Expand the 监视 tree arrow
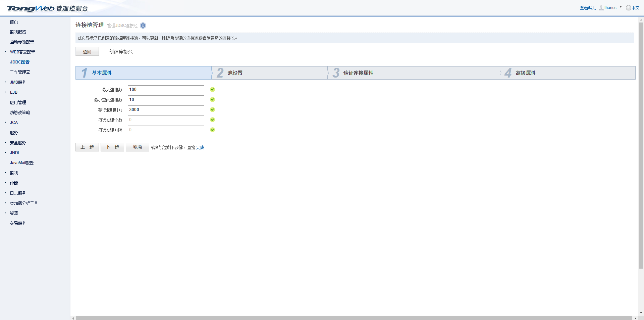 (x=5, y=173)
